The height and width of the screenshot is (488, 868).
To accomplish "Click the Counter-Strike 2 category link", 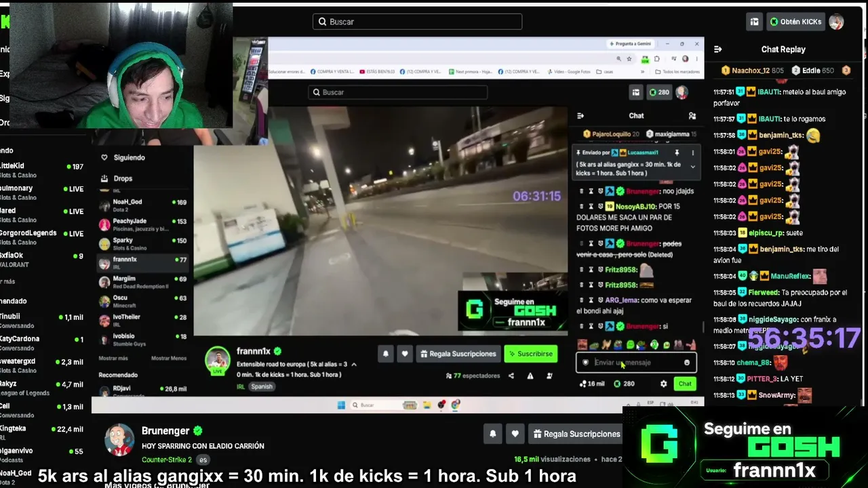I will click(x=167, y=460).
